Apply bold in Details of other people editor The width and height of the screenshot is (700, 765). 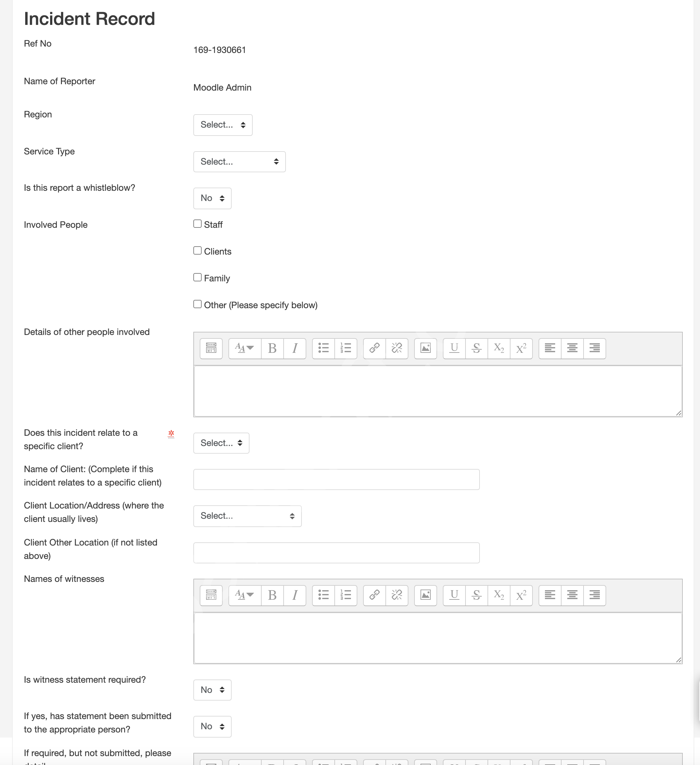point(272,348)
